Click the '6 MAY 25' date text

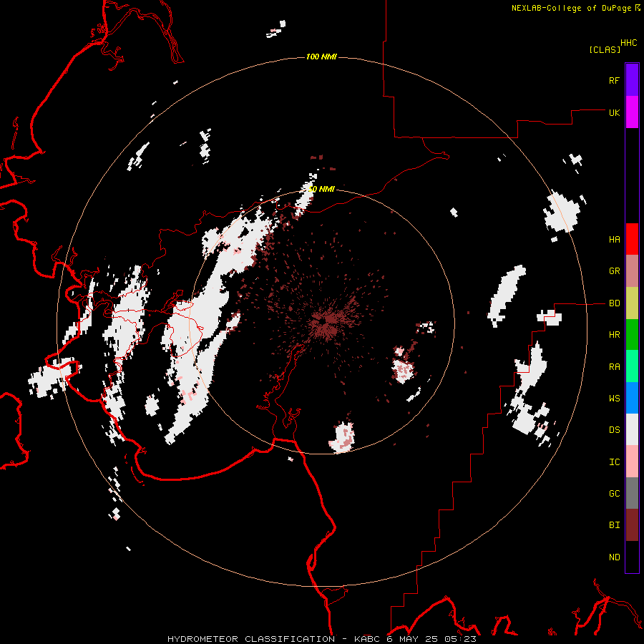tap(413, 639)
